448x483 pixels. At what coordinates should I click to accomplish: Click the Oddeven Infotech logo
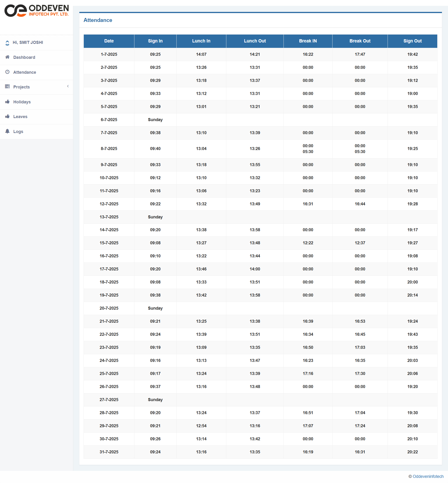pyautogui.click(x=36, y=11)
